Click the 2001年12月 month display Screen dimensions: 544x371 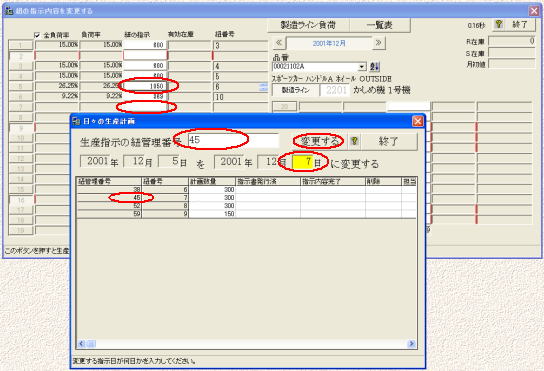(329, 43)
